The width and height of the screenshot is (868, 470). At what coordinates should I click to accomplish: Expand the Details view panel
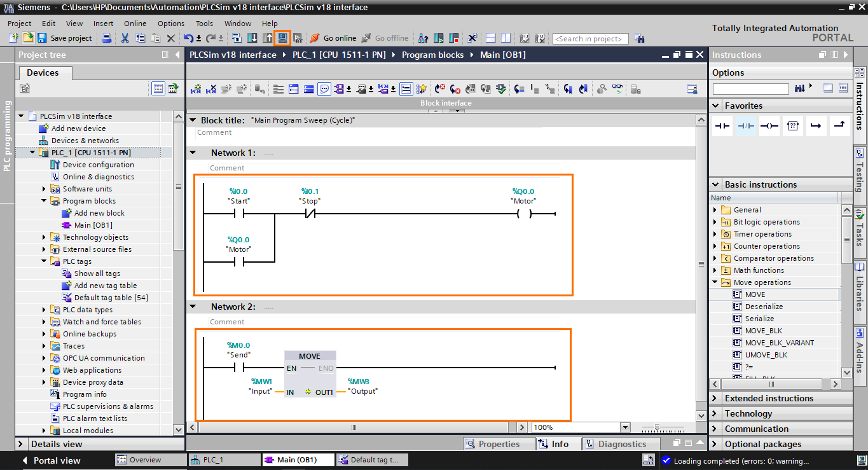pos(22,444)
